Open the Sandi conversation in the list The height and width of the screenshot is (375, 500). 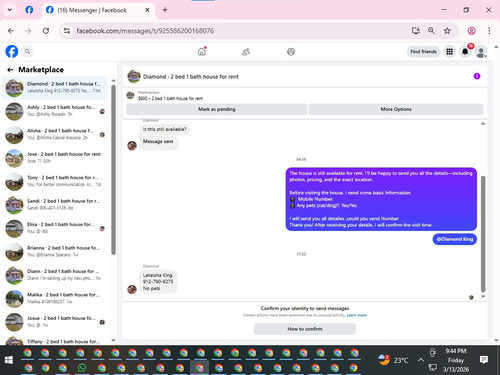tap(55, 205)
